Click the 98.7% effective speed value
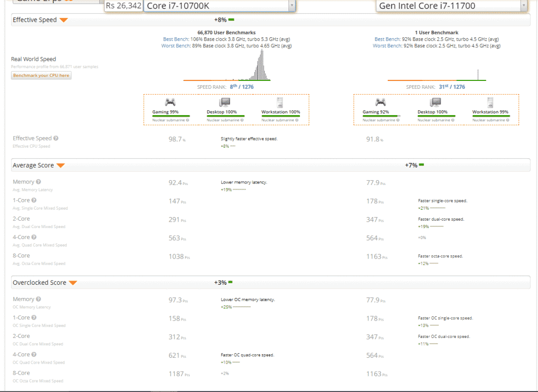Viewport: 538px width, 392px height. tap(177, 139)
